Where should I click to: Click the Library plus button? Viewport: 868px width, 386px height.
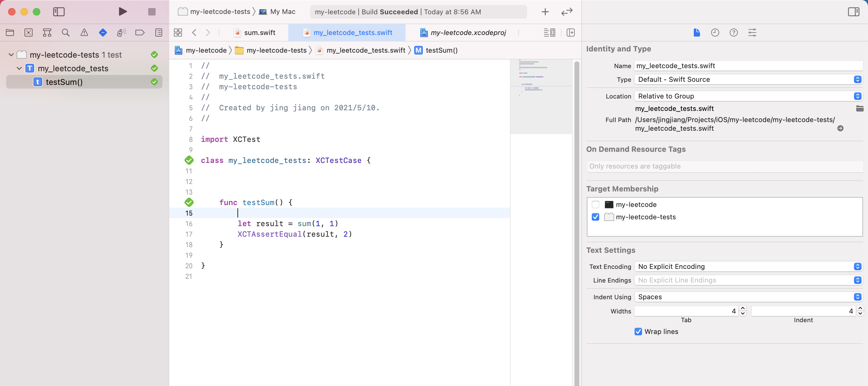[x=545, y=12]
